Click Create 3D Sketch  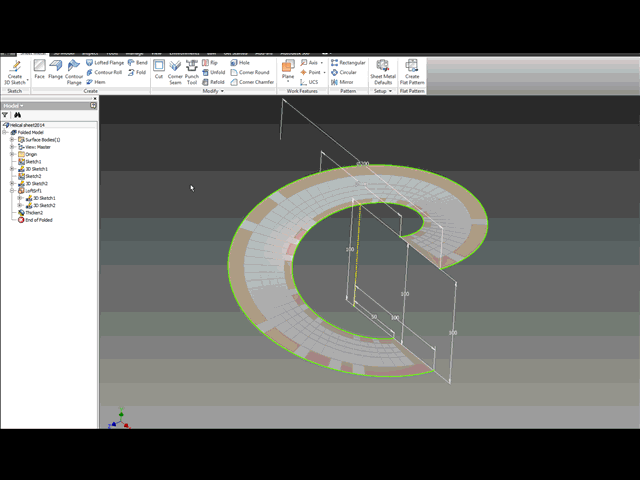(x=15, y=72)
